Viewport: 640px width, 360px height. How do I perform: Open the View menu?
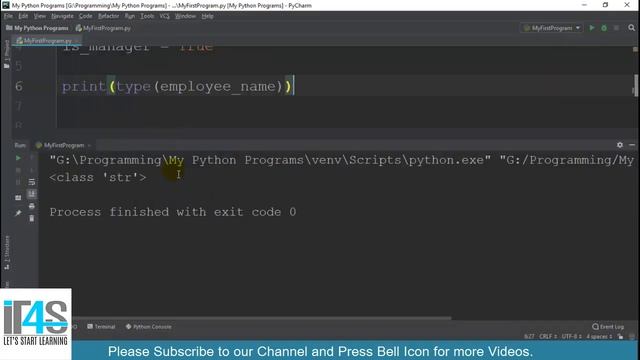[x=40, y=16]
